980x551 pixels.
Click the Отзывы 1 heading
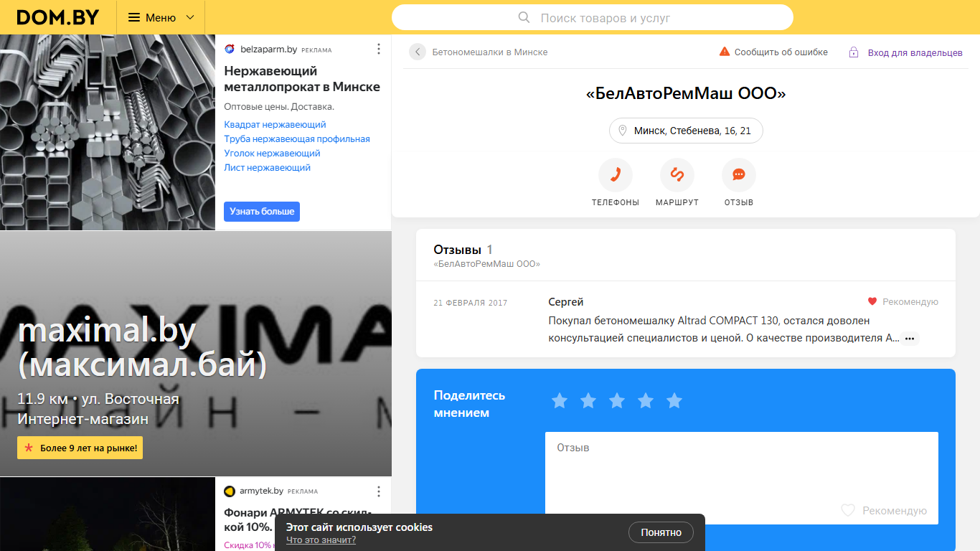463,250
